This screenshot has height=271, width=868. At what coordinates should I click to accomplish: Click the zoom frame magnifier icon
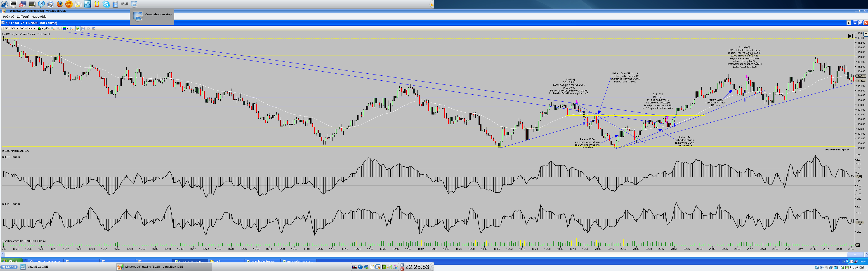[71, 28]
